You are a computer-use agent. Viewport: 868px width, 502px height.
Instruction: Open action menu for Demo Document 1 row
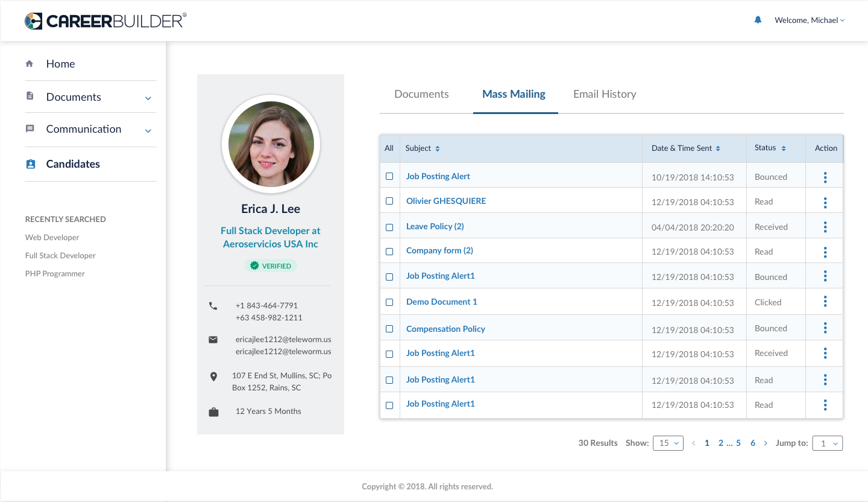point(825,301)
